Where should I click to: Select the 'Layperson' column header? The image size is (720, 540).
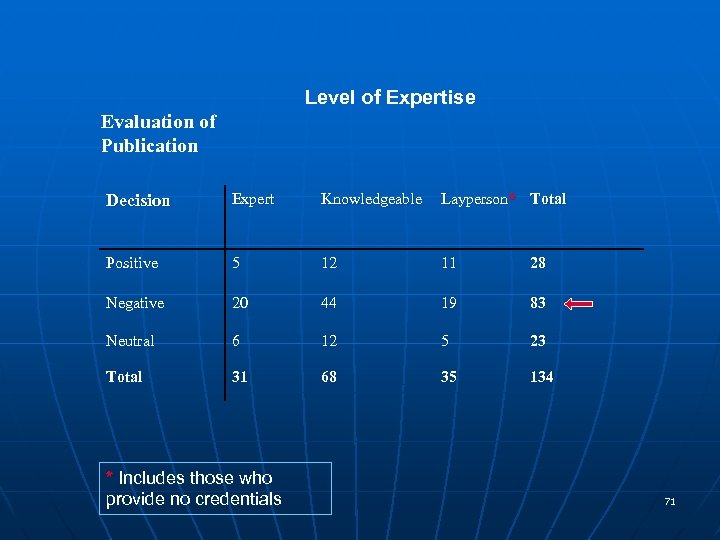[x=474, y=199]
